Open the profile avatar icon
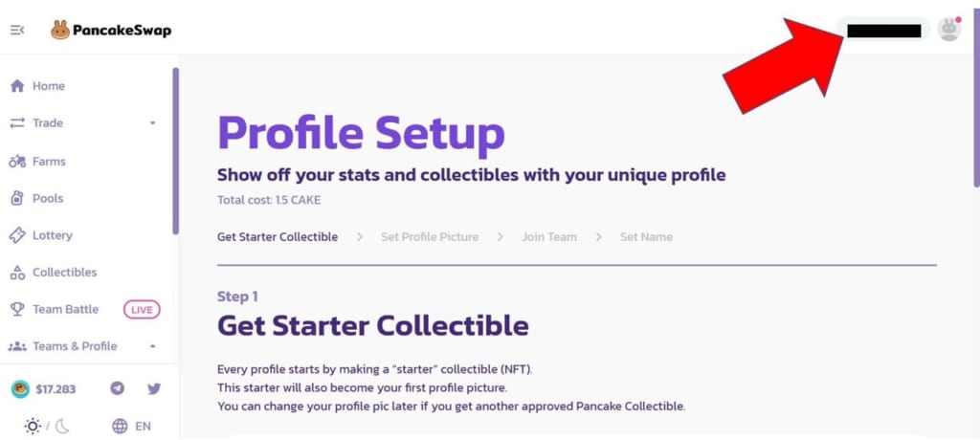 (x=948, y=30)
